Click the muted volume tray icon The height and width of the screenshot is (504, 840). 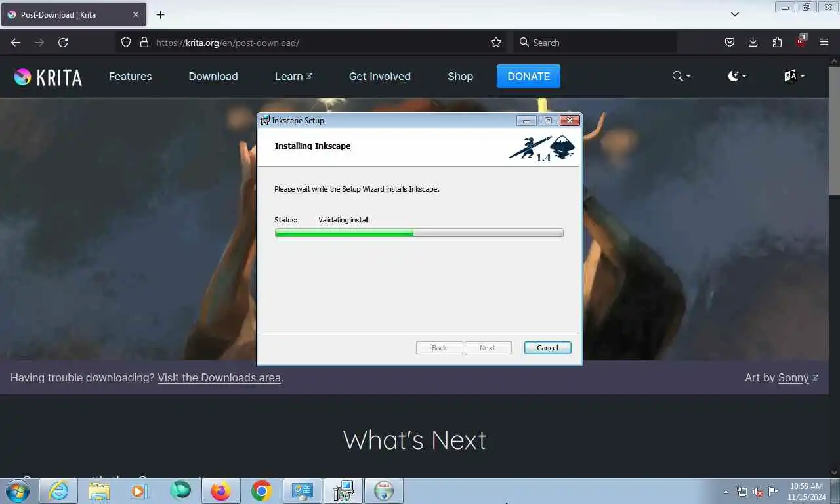coord(758,492)
